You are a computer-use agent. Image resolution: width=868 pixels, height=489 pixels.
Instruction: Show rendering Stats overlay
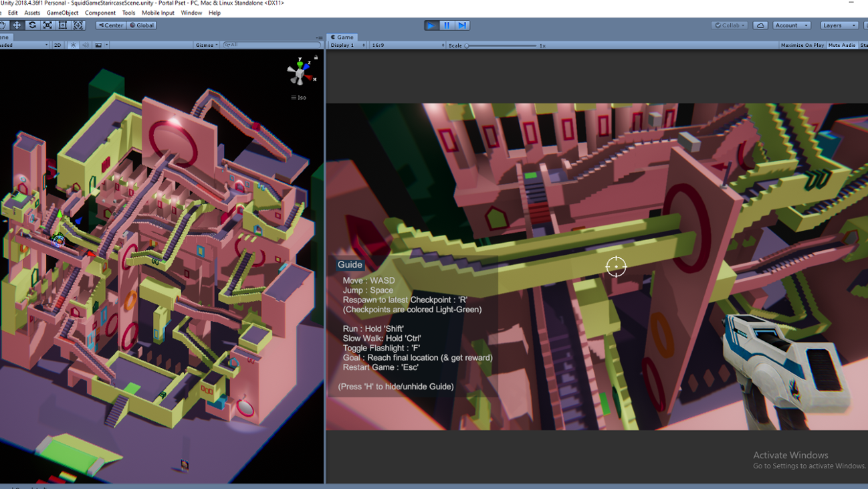pos(863,44)
